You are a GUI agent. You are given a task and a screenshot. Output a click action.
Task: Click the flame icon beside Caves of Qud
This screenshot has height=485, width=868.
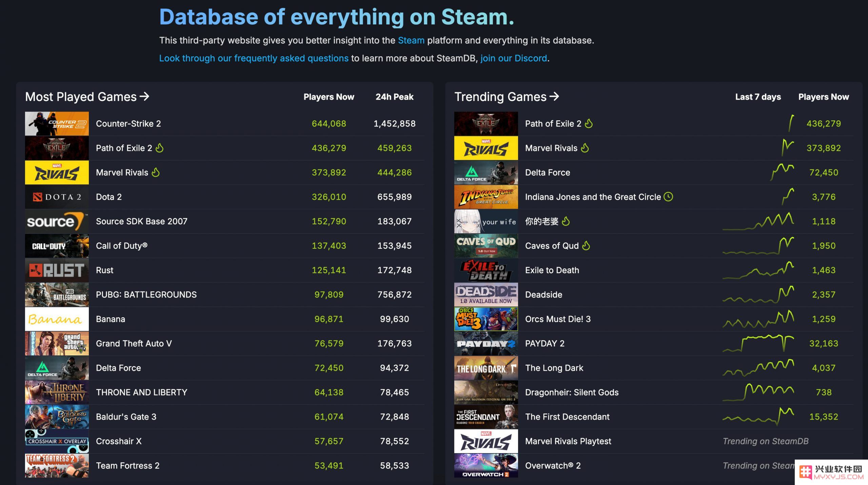pos(586,245)
